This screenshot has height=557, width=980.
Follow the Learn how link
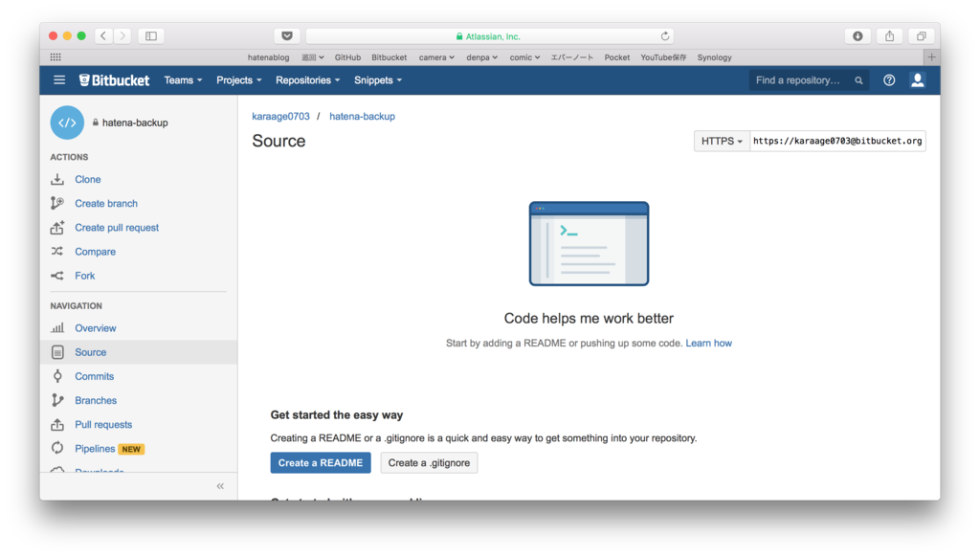[x=709, y=344]
